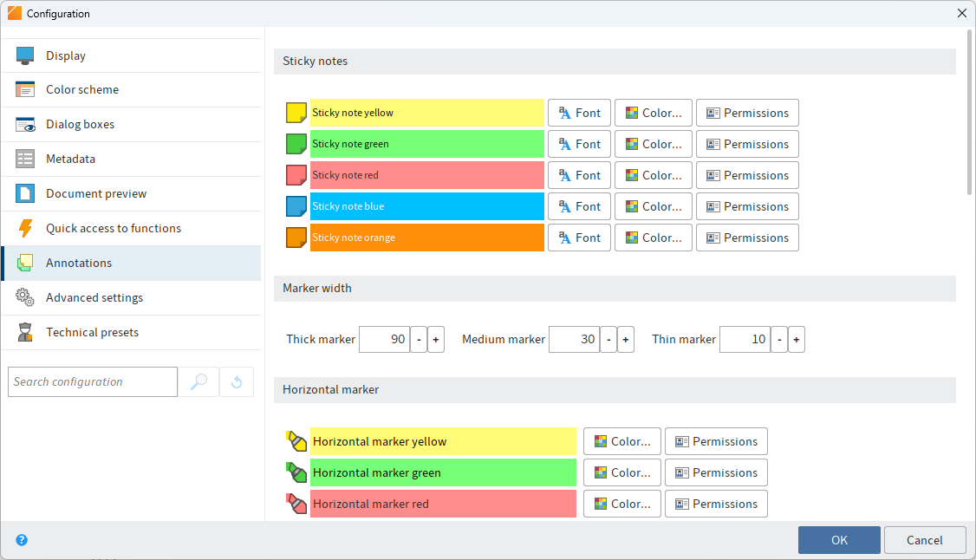Click the search magnifier icon
Viewport: 976px width, 560px height.
[x=198, y=381]
